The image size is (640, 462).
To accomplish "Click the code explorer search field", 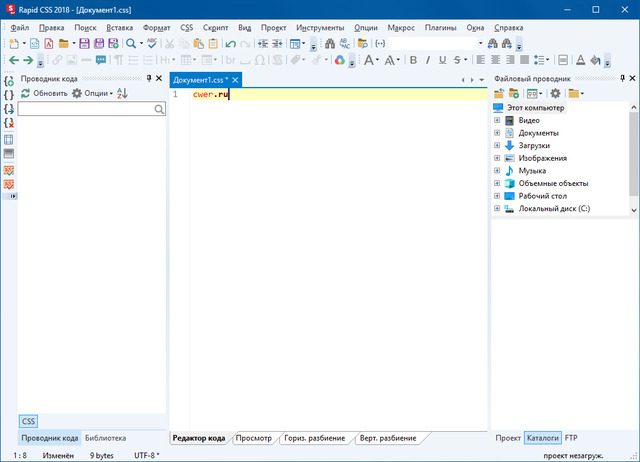I will tap(86, 110).
